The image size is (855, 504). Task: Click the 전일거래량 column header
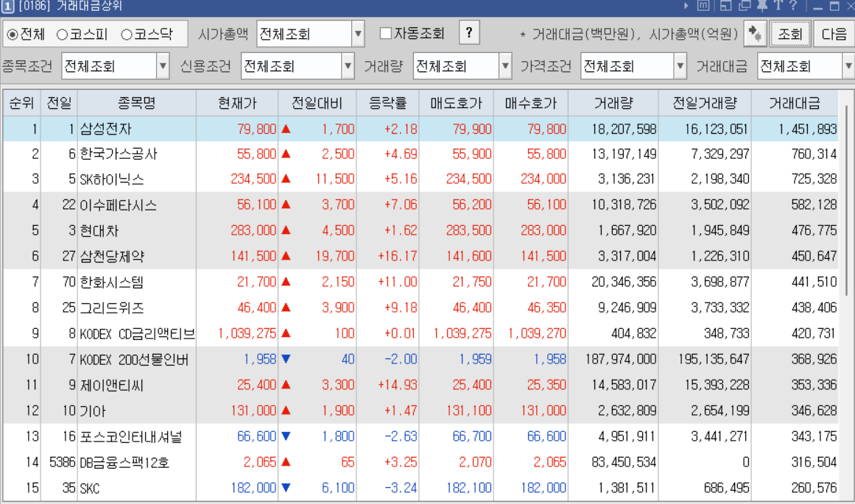click(x=705, y=103)
